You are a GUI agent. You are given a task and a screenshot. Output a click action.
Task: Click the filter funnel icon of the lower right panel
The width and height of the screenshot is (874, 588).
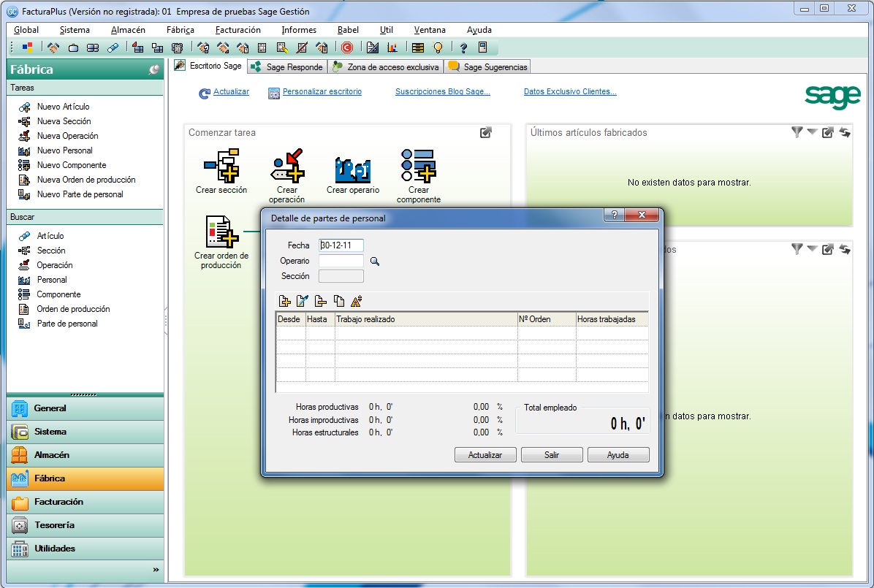tap(797, 249)
